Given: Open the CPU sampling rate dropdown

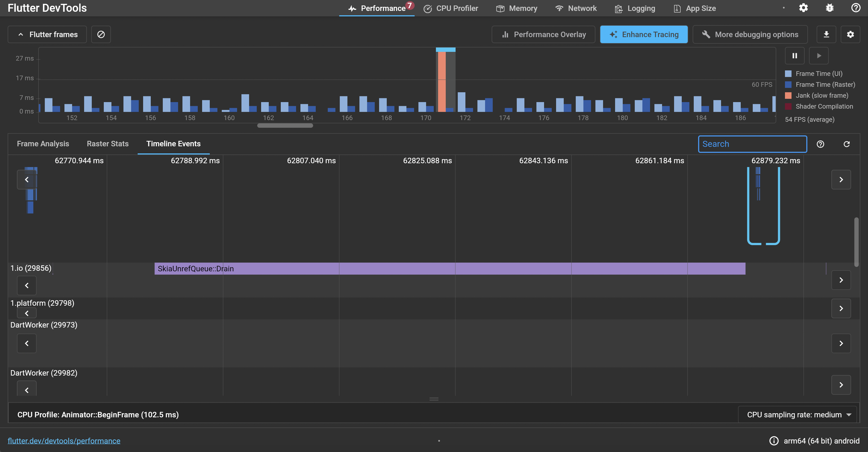Looking at the screenshot, I should coord(797,415).
